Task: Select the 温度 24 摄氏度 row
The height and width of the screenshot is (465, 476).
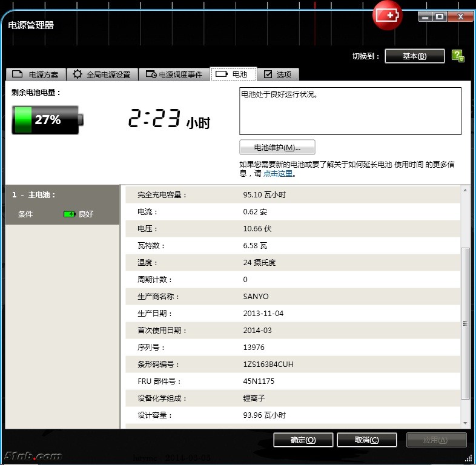Action: click(293, 263)
